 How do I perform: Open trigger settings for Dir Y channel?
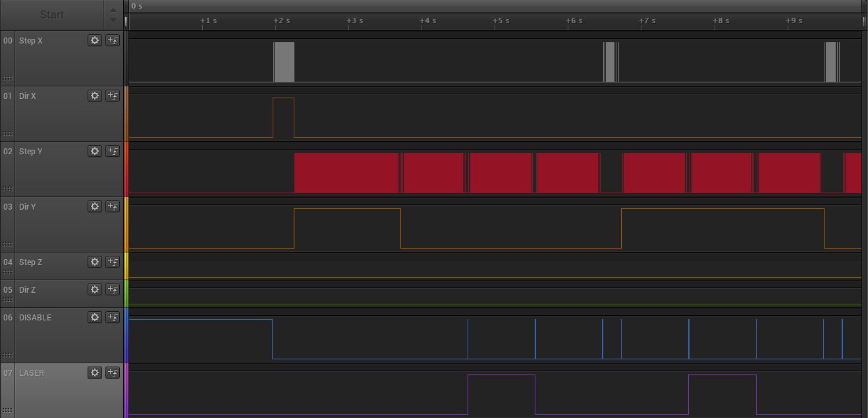point(113,206)
